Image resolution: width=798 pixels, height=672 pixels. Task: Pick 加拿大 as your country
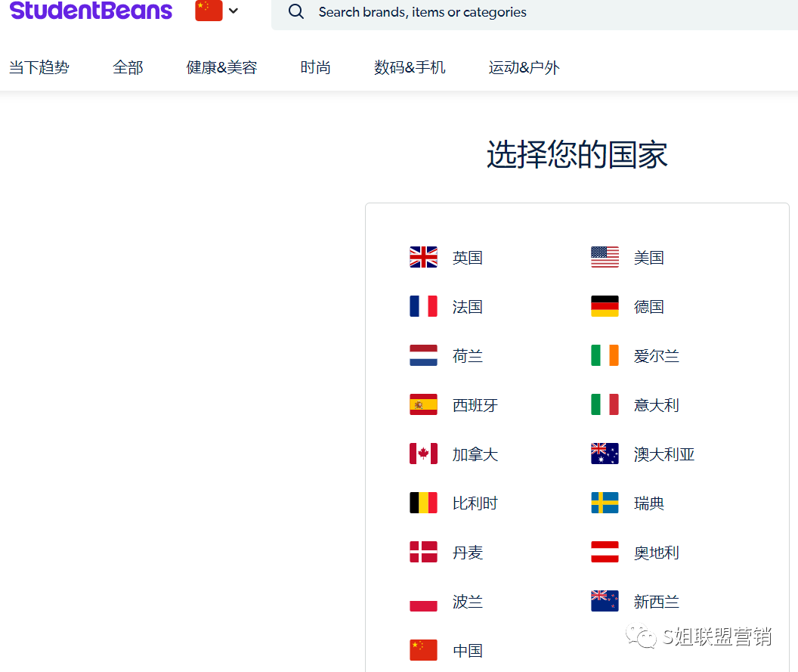coord(475,454)
